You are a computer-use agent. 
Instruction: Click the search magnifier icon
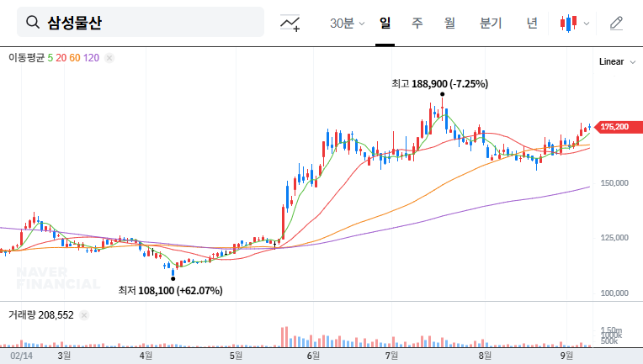pyautogui.click(x=33, y=22)
